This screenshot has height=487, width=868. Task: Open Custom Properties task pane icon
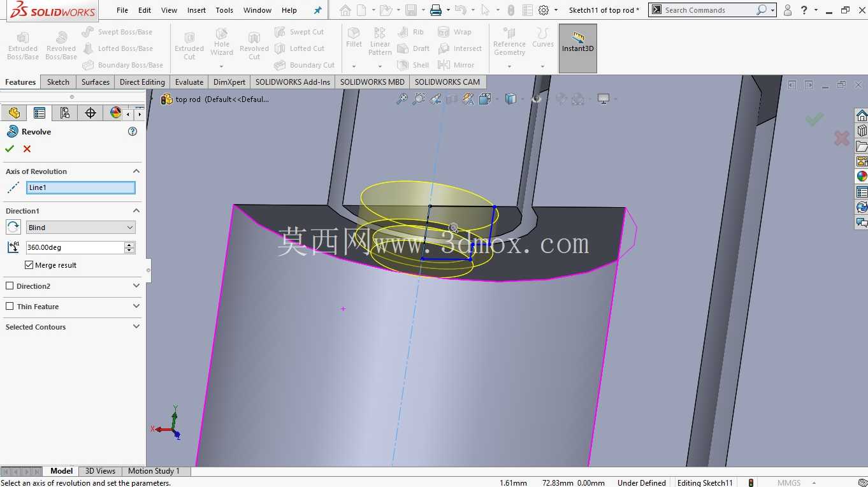click(x=862, y=192)
